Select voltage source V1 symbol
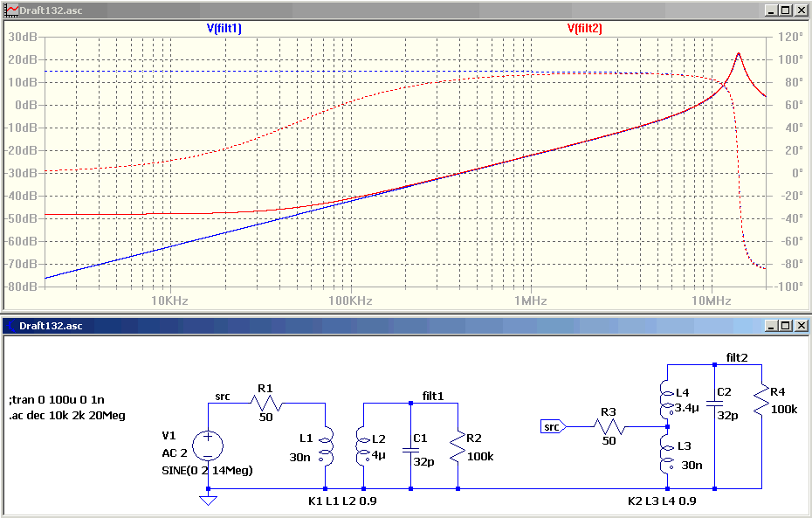This screenshot has height=518, width=812. point(208,446)
